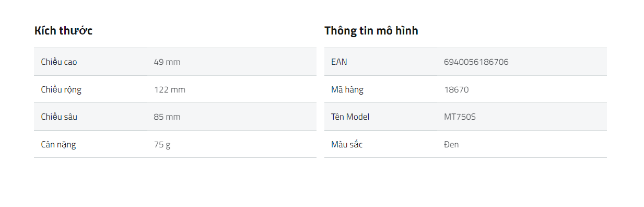
Task: Select the 85 mm depth value
Action: (x=167, y=117)
